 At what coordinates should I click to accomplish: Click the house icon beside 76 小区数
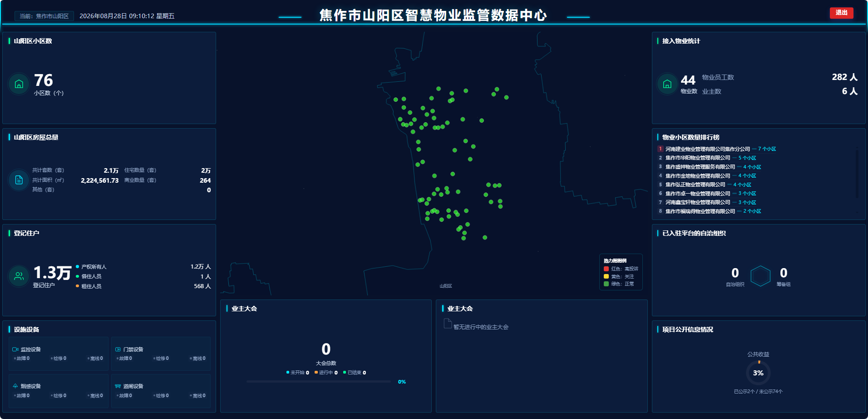coord(19,84)
